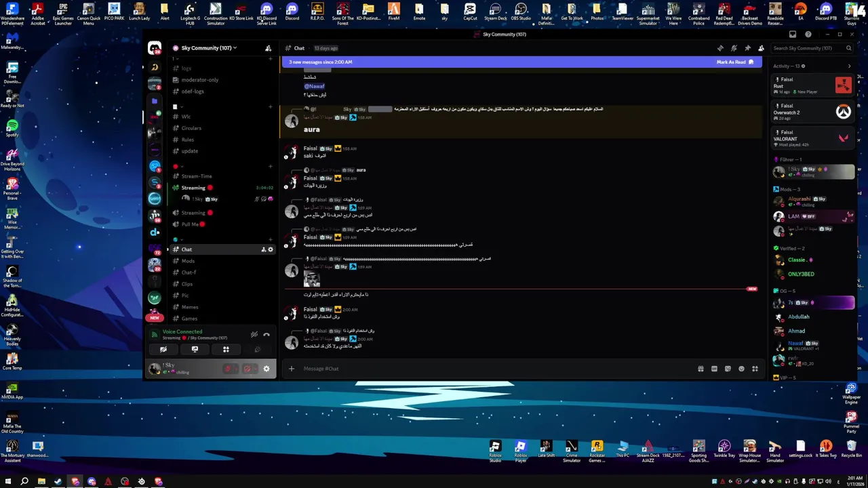Open Activity panel settings gear

tap(804, 66)
